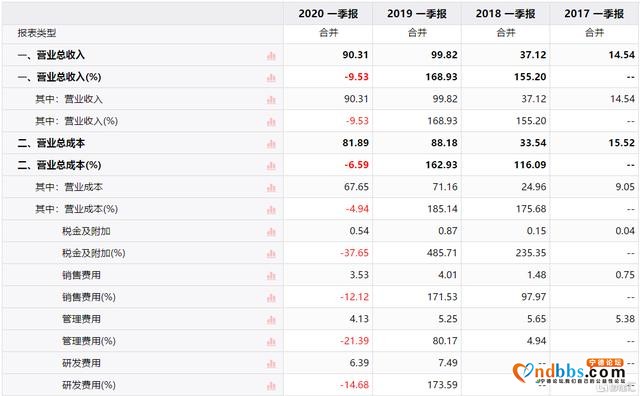Viewport: 640px width, 396px height.
Task: Show chart for 二、营业总成本(%) row
Action: 271,166
